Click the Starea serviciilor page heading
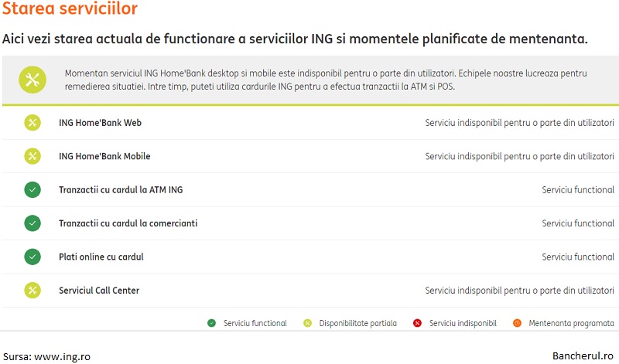Screen dimensions: 619x364 70,9
